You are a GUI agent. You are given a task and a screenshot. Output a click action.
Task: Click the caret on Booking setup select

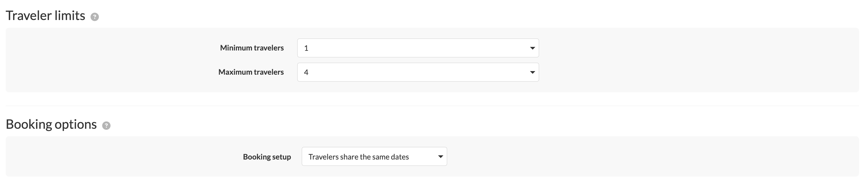coord(440,157)
